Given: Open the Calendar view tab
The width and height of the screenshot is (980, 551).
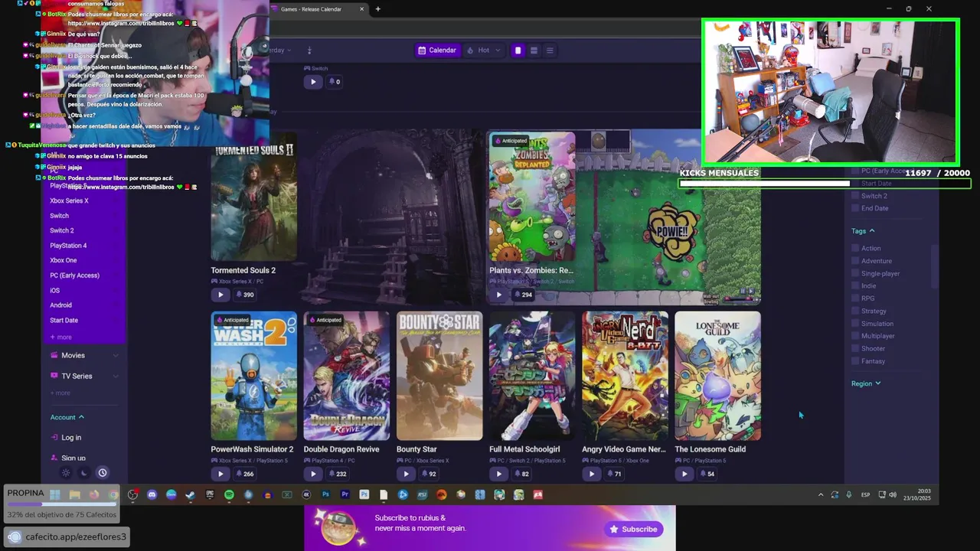Looking at the screenshot, I should [437, 51].
